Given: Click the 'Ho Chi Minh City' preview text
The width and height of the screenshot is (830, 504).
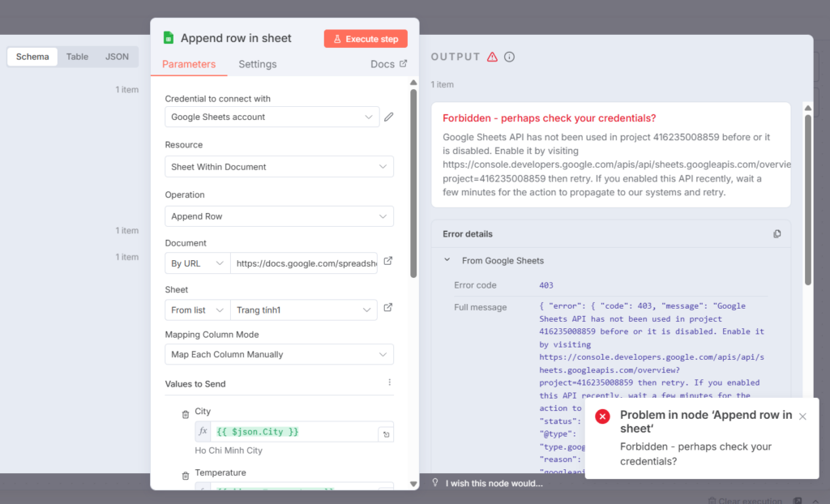Looking at the screenshot, I should tap(229, 451).
